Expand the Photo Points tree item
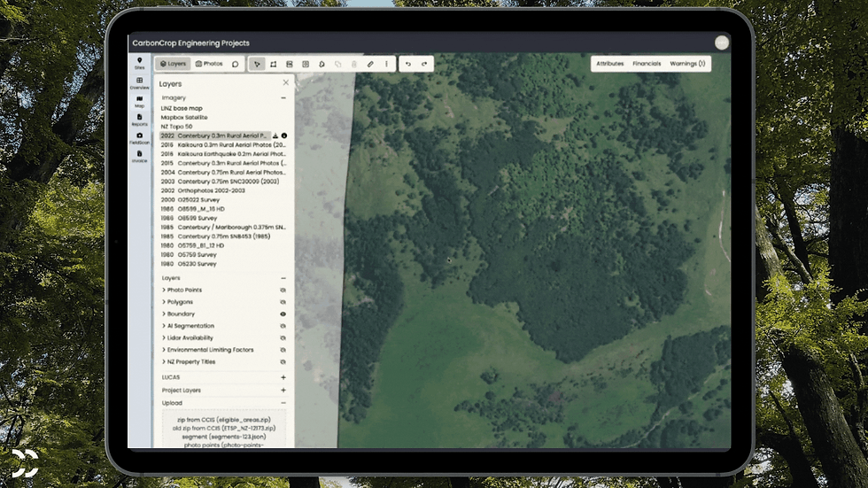Viewport: 868px width, 488px height. pyautogui.click(x=164, y=290)
